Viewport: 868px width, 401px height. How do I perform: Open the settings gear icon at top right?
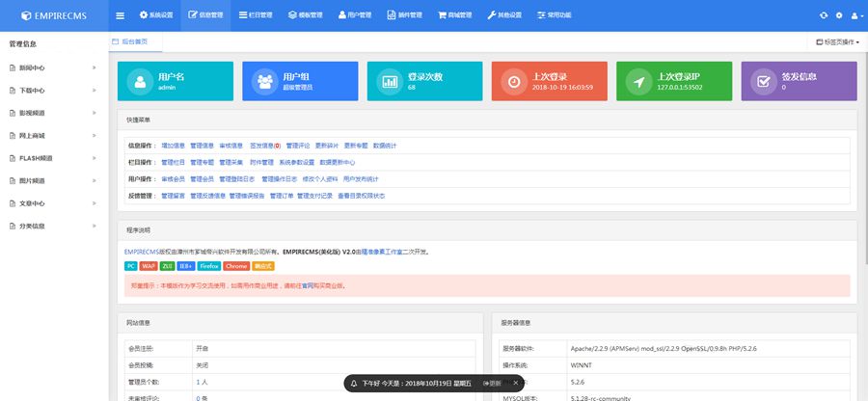coord(839,15)
